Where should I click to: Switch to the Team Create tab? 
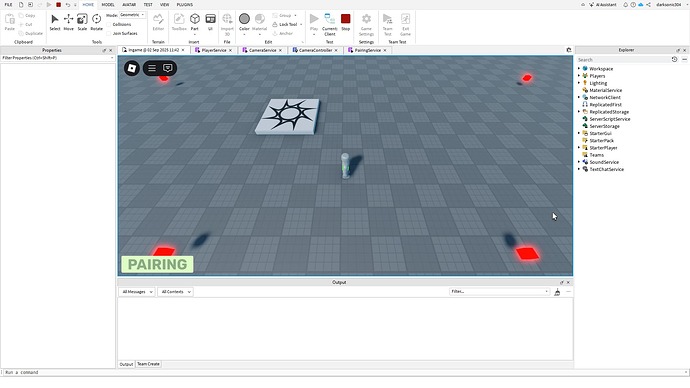pyautogui.click(x=148, y=364)
